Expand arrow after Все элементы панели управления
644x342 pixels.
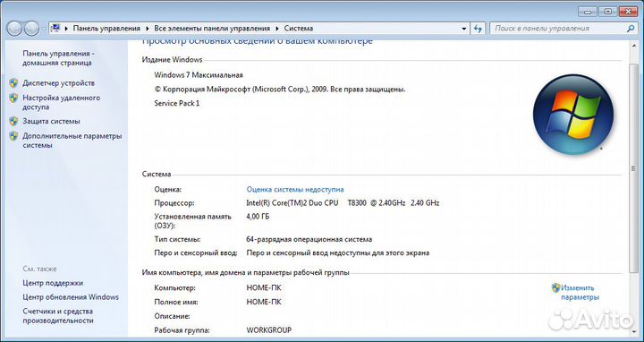point(277,29)
